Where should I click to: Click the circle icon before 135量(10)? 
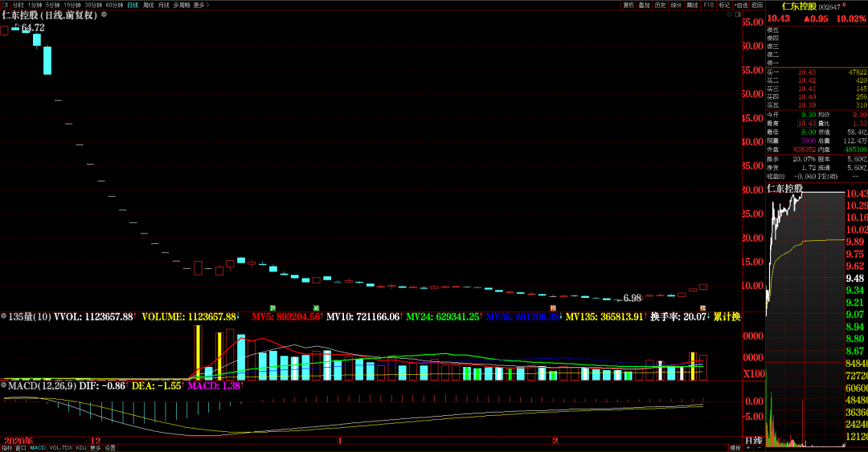(x=4, y=316)
